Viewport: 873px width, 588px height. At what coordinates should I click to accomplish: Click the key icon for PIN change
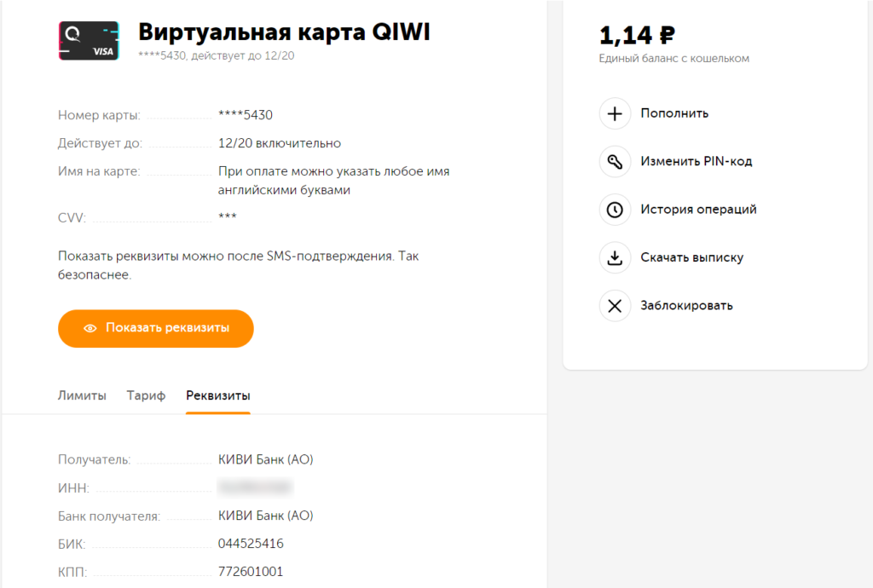615,161
